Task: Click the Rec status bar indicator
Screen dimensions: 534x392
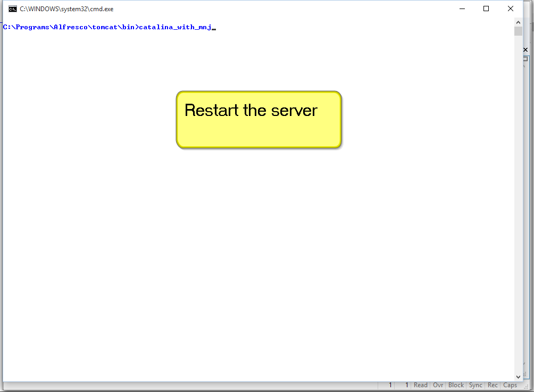Action: 493,385
